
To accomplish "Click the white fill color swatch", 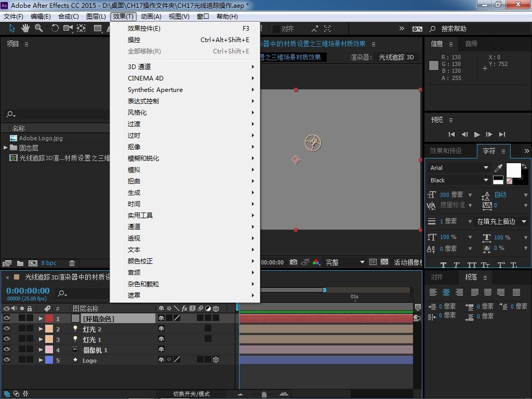I will [x=513, y=170].
